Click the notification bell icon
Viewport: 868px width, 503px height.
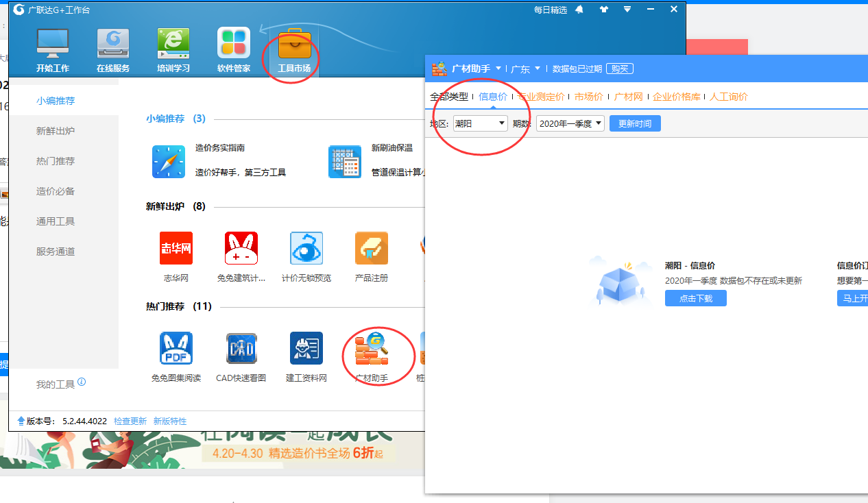tap(579, 10)
